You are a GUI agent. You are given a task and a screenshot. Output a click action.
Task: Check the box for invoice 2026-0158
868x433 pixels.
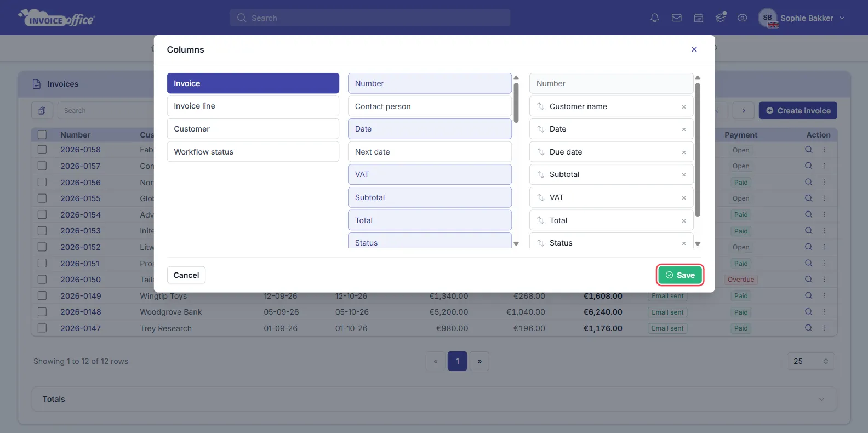(x=42, y=150)
